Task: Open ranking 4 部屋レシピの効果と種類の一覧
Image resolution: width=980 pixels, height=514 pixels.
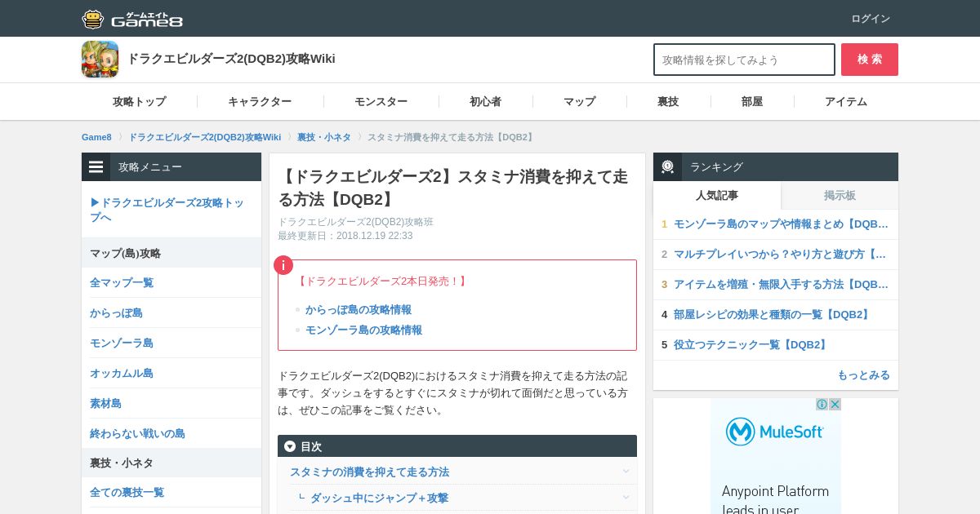Action: [x=773, y=314]
